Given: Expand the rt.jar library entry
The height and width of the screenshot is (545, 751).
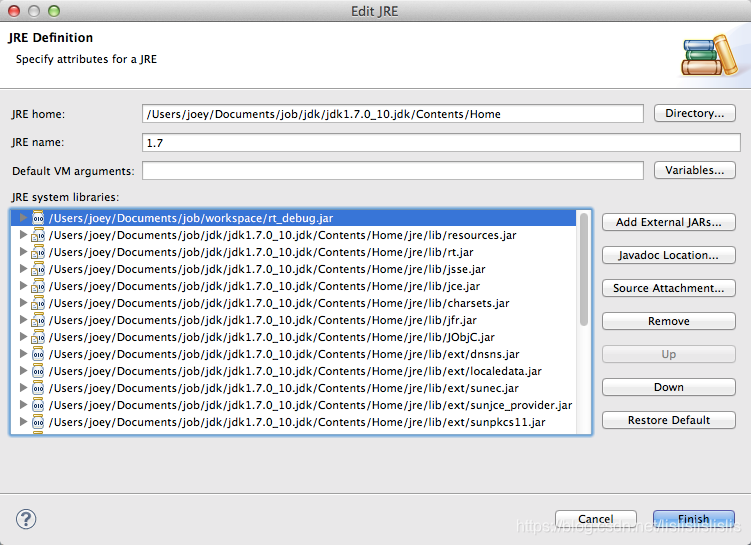Looking at the screenshot, I should (23, 252).
